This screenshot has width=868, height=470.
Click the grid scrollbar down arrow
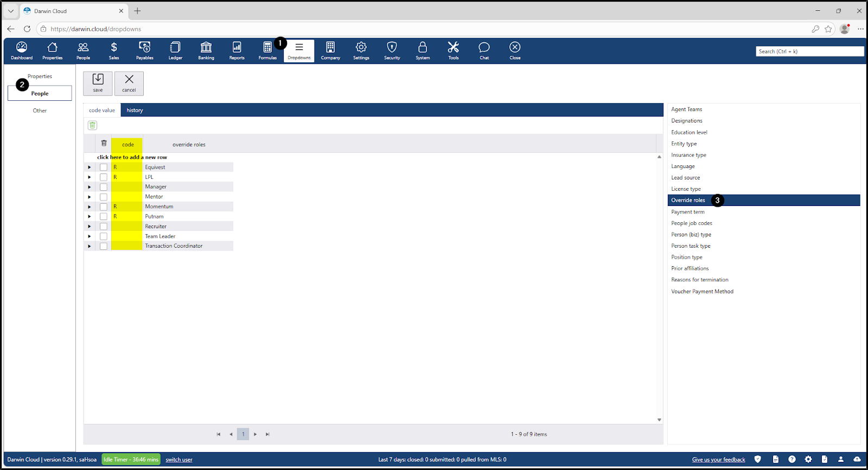pos(659,420)
